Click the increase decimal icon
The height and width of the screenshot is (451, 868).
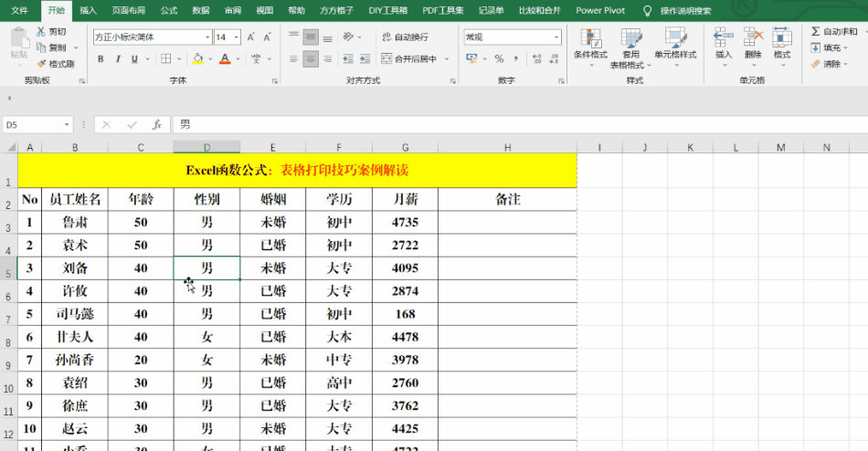[536, 58]
